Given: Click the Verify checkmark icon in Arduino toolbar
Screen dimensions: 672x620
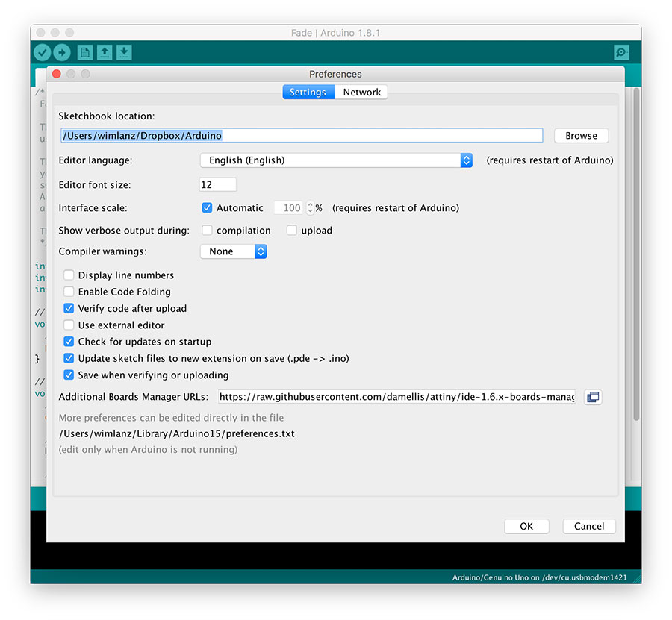Looking at the screenshot, I should pyautogui.click(x=43, y=53).
